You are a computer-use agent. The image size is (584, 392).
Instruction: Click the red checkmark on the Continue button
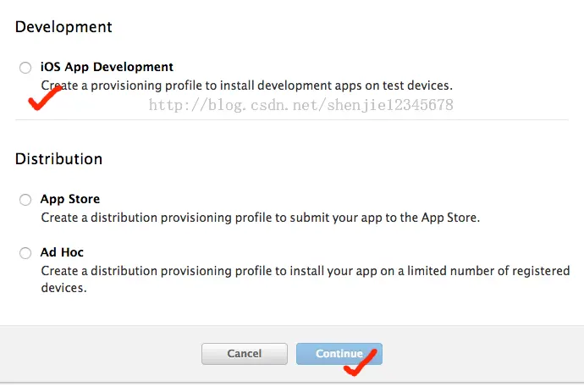[361, 362]
